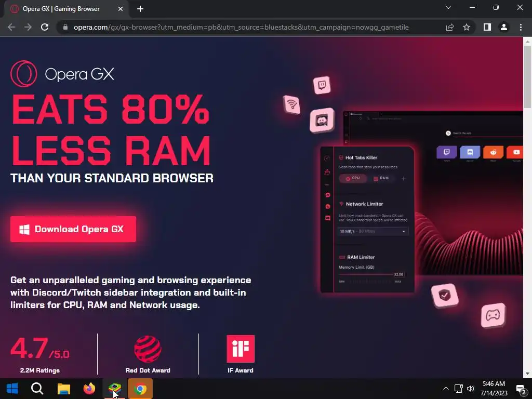Click the iF Award logo
This screenshot has height=399, width=532.
point(241,349)
